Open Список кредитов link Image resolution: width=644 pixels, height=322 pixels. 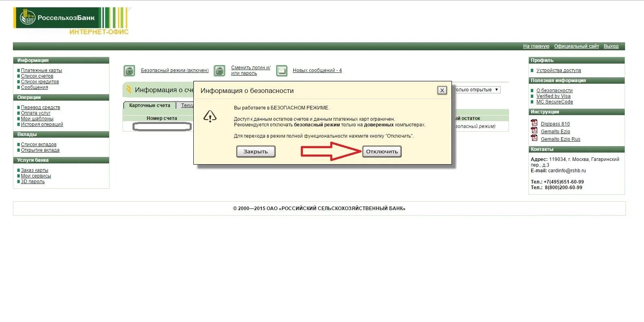coord(40,82)
